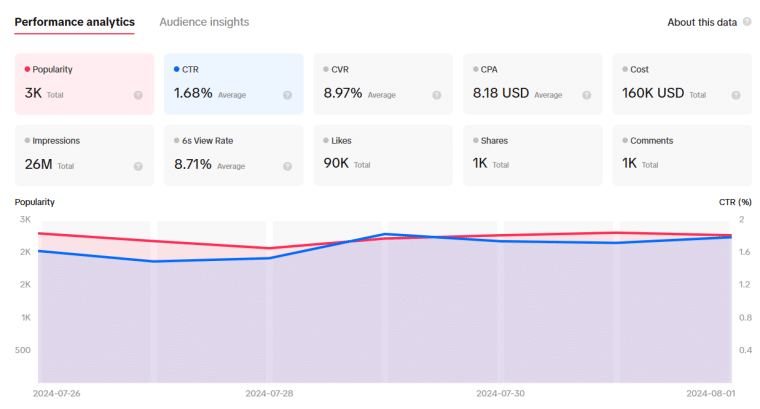This screenshot has height=409, width=760.
Task: Click the 90K likes value
Action: (x=336, y=163)
